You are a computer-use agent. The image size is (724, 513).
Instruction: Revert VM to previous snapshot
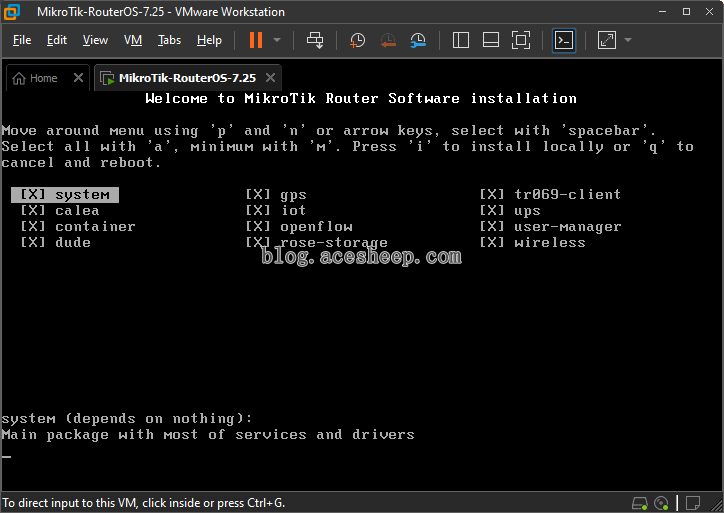(x=388, y=40)
